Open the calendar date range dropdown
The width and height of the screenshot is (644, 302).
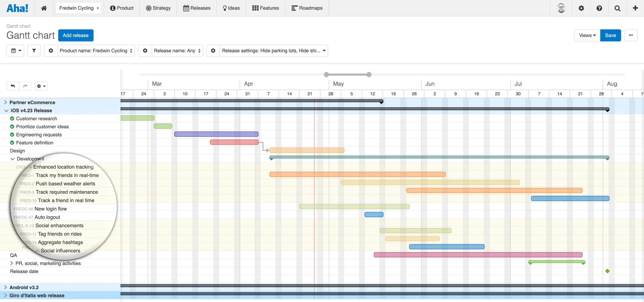coord(15,51)
